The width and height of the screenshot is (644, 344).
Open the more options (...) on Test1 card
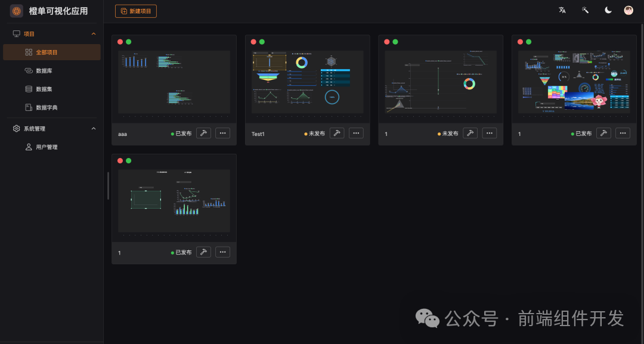pyautogui.click(x=356, y=134)
